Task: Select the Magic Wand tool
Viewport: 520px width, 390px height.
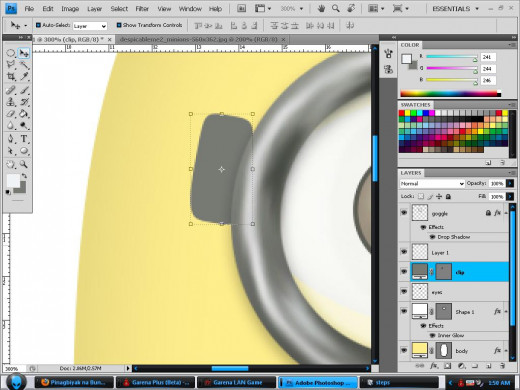Action: point(24,64)
